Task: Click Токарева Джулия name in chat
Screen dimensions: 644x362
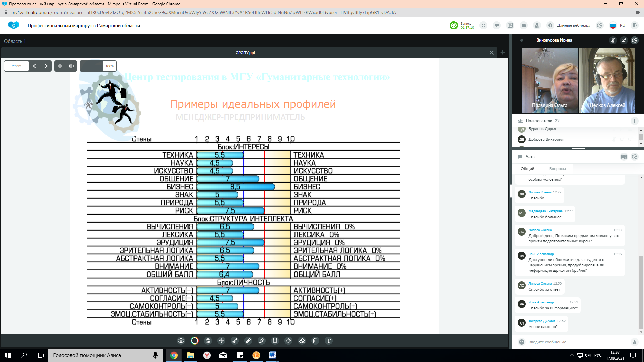Action: click(x=542, y=321)
